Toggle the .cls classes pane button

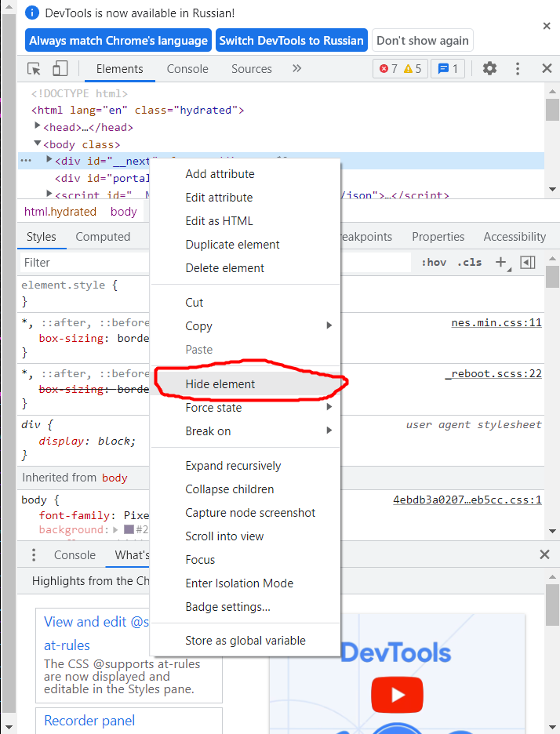[469, 263]
